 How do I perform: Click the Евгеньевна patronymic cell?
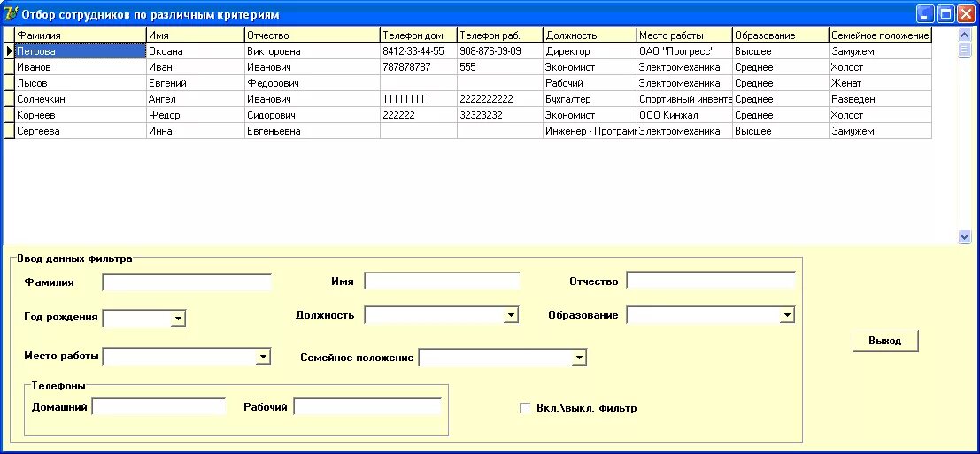tap(313, 131)
